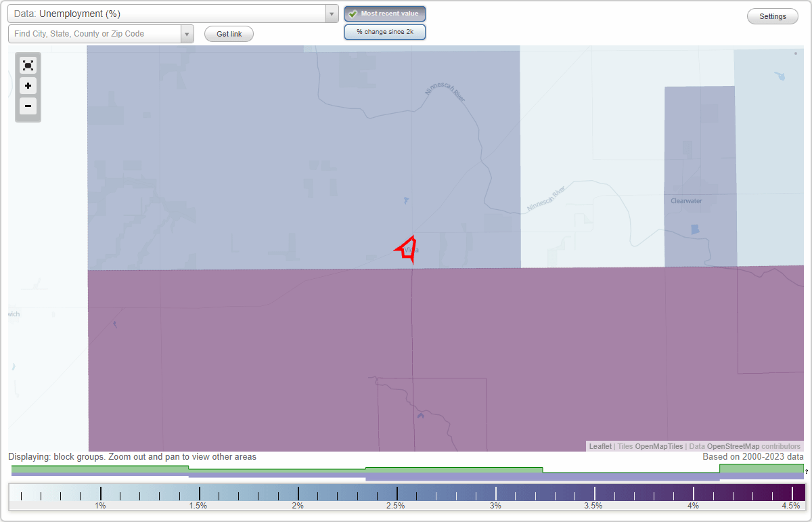
Task: Select the zoom-in plus icon
Action: click(x=28, y=86)
